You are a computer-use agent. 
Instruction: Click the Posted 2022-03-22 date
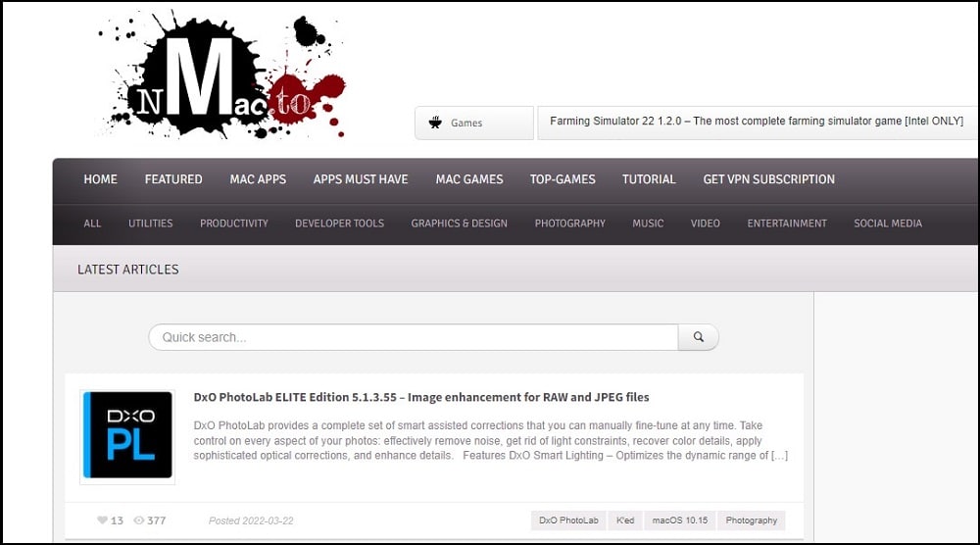[251, 520]
